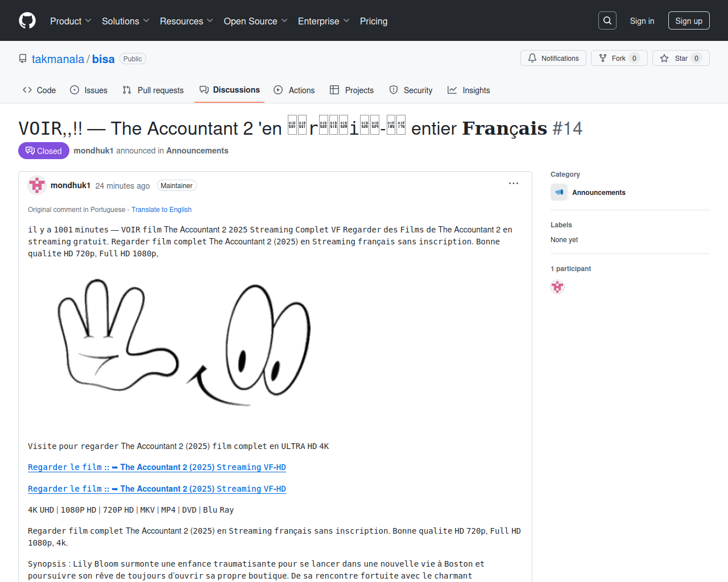The height and width of the screenshot is (582, 728).
Task: Click mondhuk1's avatar in the comment header
Action: coord(37,185)
